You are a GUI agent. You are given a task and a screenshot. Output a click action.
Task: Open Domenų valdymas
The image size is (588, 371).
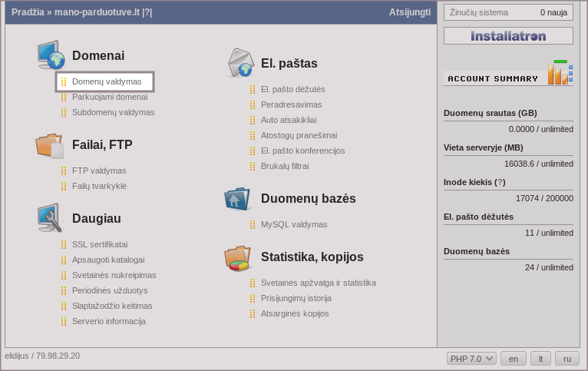(x=107, y=81)
